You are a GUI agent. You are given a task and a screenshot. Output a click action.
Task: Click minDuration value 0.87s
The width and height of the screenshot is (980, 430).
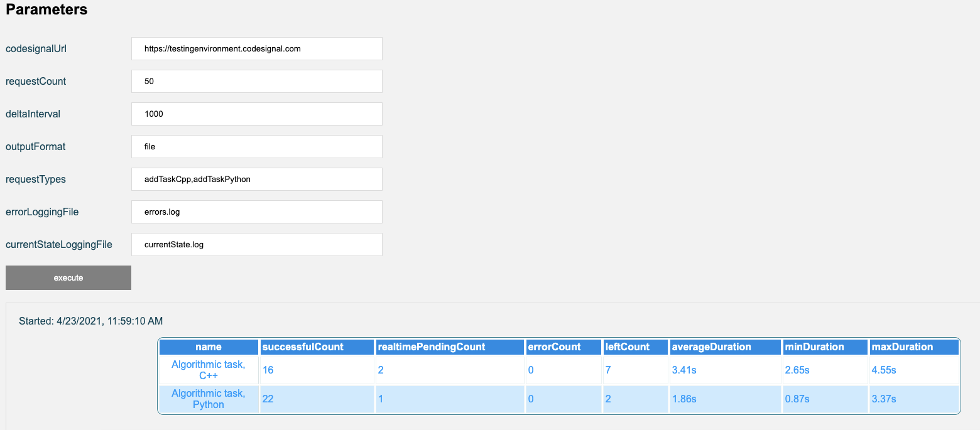[x=797, y=399]
